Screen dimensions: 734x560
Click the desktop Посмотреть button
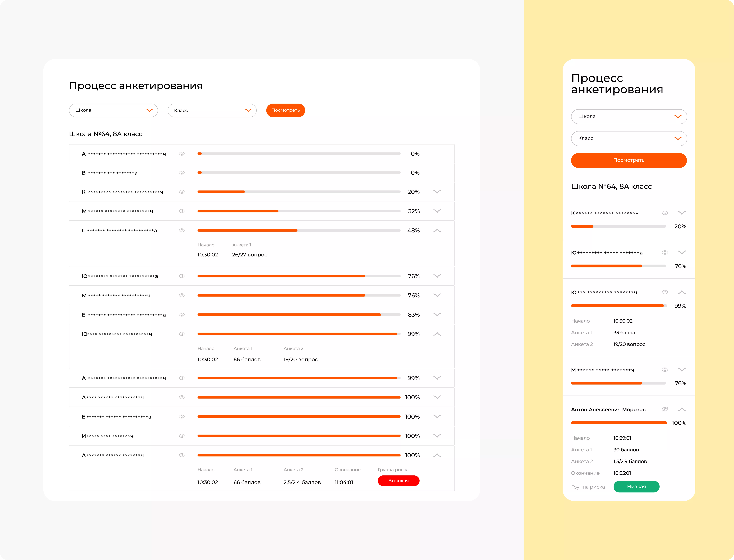coord(285,110)
